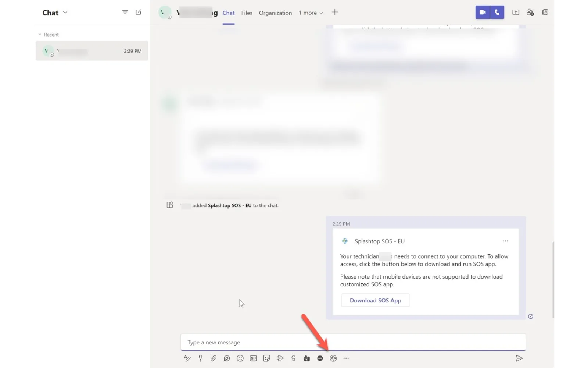588x368 pixels.
Task: Open the recent chat from 2:29 PM
Action: (x=92, y=51)
